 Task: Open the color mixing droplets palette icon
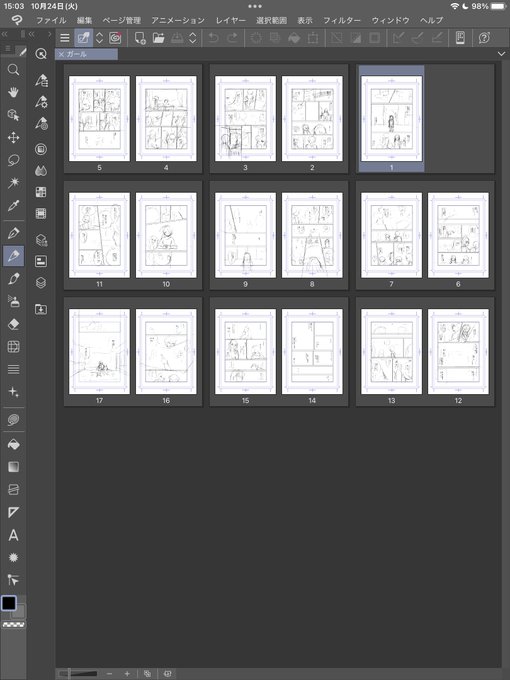(x=41, y=171)
